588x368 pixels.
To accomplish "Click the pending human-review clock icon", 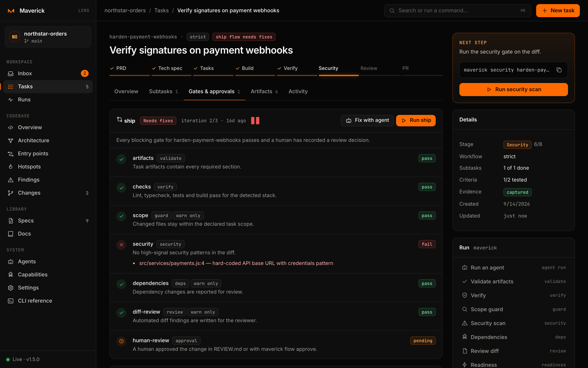I will click(121, 341).
